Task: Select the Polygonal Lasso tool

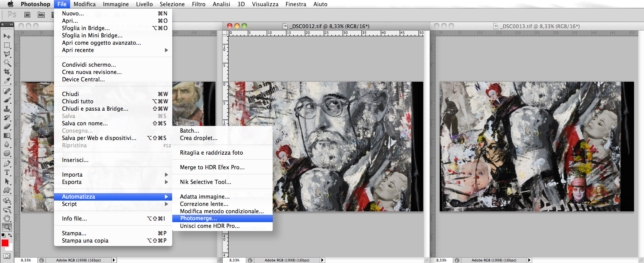Action: (x=7, y=54)
